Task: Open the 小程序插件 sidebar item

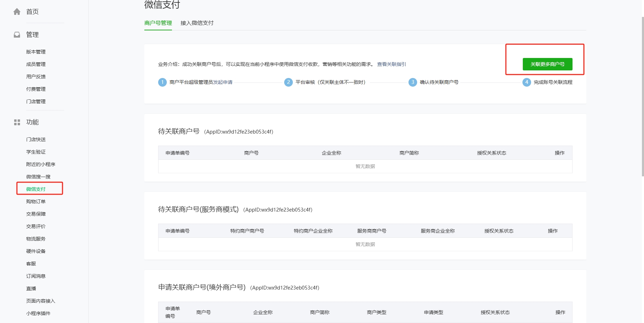Action: 38,313
